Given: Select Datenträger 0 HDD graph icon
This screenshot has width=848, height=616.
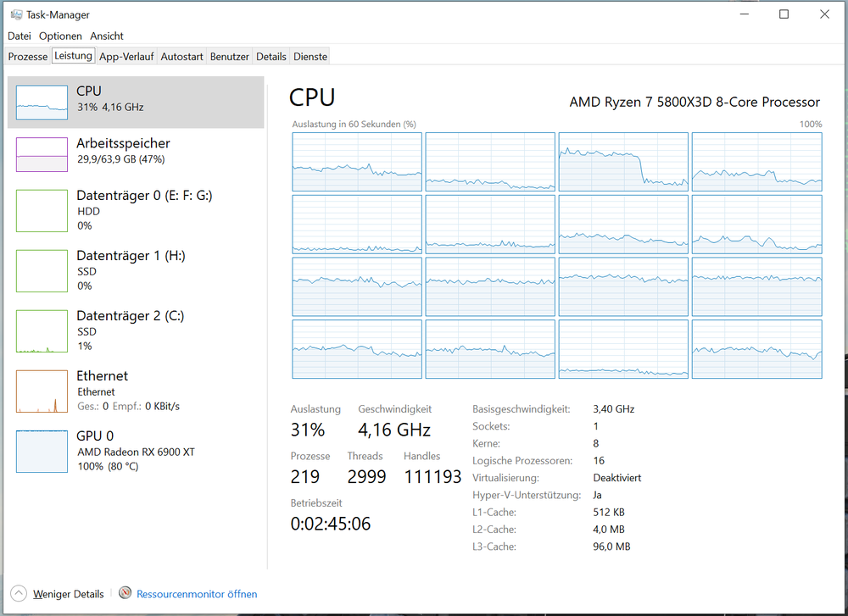Looking at the screenshot, I should [x=42, y=210].
